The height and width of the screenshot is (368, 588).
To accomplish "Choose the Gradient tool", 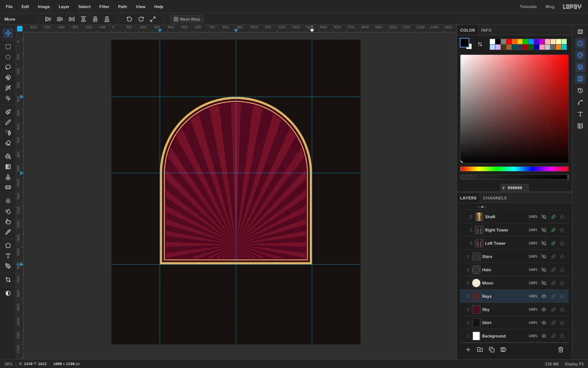I will point(8,167).
